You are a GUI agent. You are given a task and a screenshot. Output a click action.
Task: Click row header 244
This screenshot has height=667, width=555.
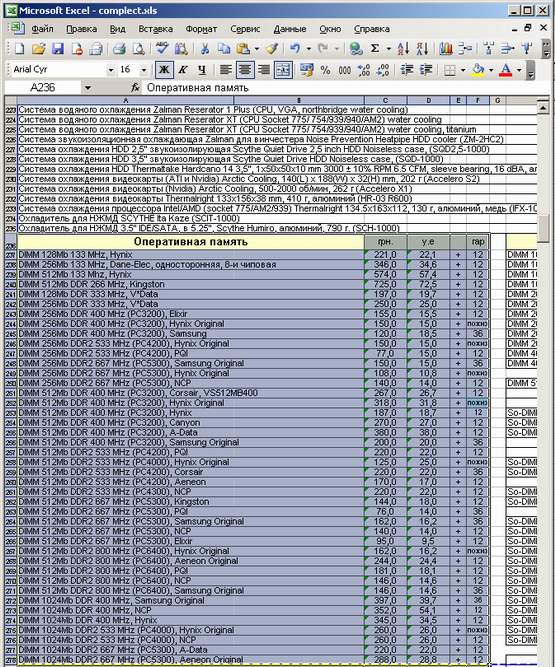pyautogui.click(x=11, y=324)
